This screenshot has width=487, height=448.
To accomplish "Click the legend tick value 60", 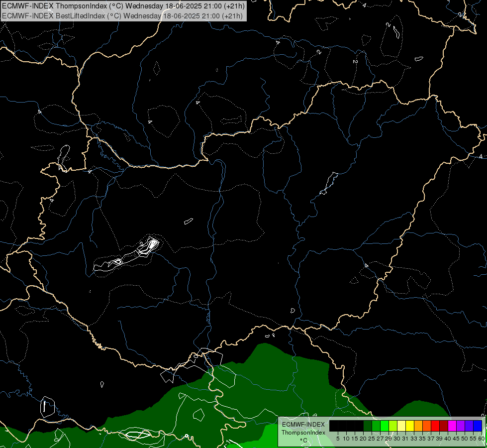I will [482, 439].
